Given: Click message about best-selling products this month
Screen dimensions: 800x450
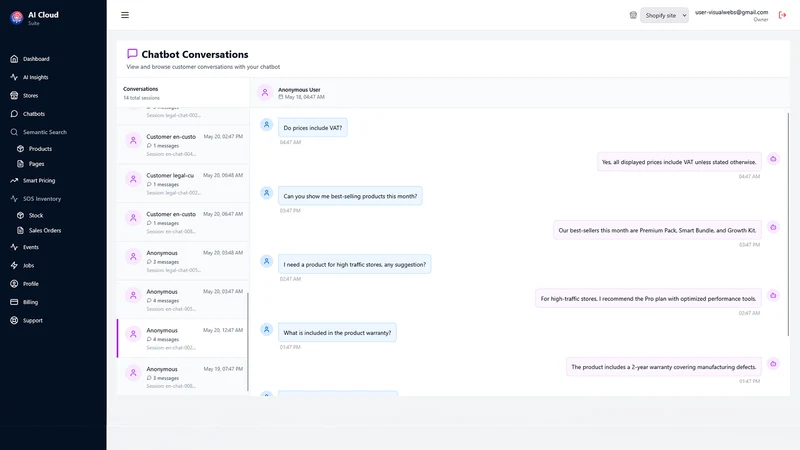Looking at the screenshot, I should coord(350,196).
